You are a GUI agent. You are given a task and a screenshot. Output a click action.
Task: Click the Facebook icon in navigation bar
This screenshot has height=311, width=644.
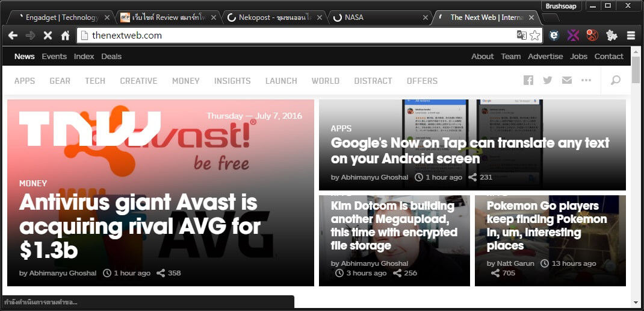[x=528, y=81]
